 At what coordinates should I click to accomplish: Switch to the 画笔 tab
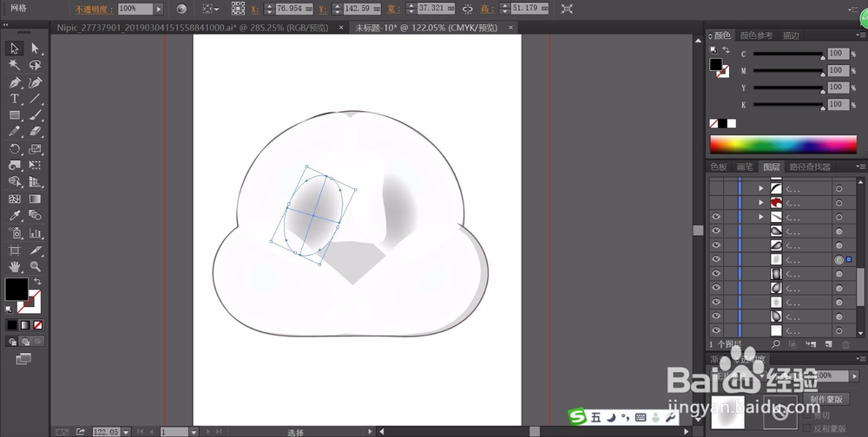[x=745, y=166]
